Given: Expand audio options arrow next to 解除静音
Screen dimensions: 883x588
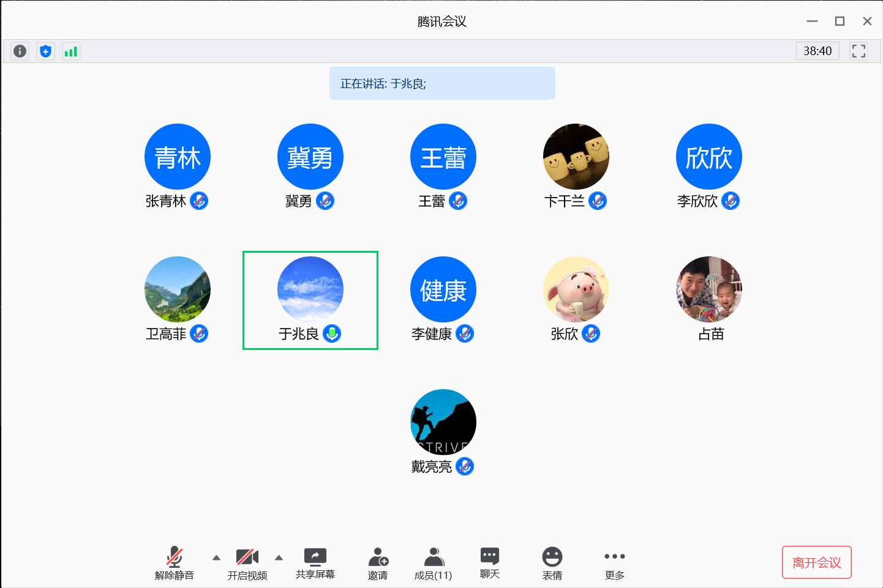Looking at the screenshot, I should pyautogui.click(x=216, y=557).
